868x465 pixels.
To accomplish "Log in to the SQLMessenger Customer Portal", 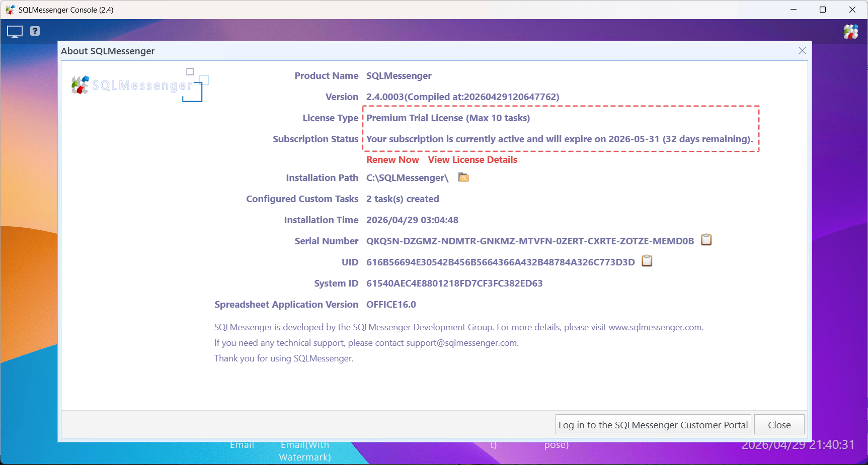I will tap(653, 425).
